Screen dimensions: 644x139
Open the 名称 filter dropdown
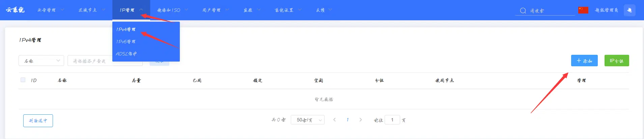pos(41,61)
